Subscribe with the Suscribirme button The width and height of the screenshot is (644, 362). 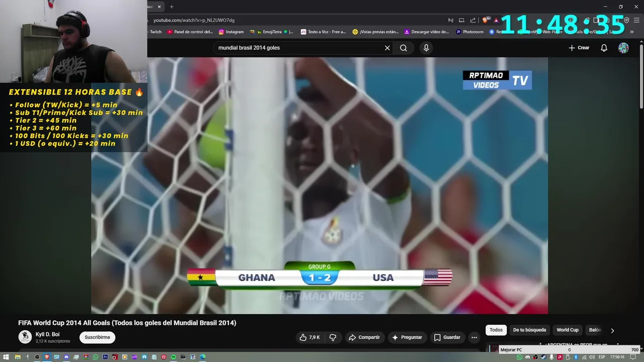coord(97,337)
